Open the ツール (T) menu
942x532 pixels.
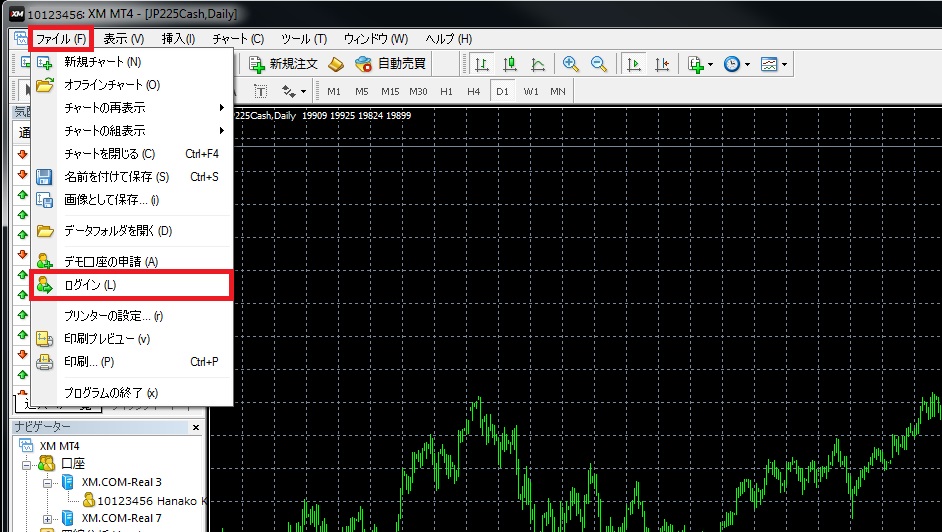304,39
